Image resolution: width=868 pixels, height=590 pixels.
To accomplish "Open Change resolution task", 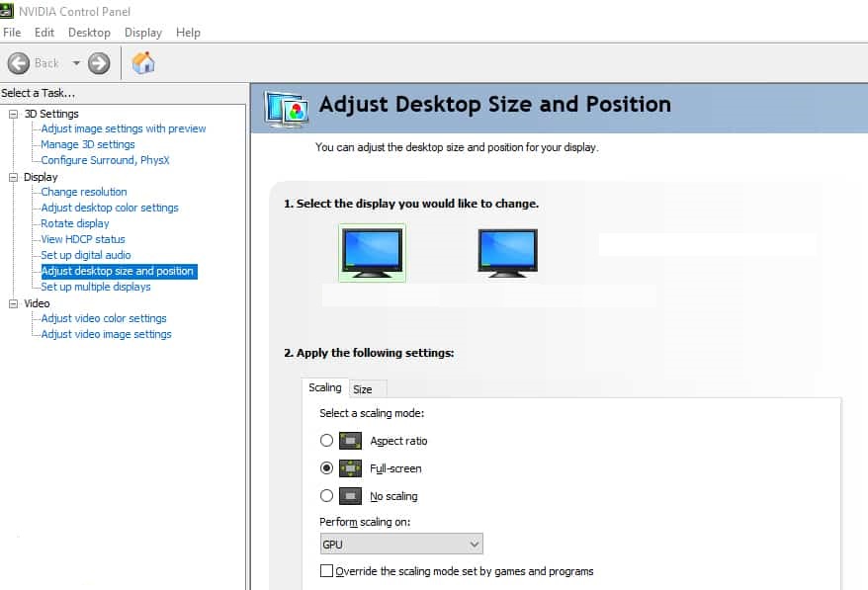I will click(84, 192).
